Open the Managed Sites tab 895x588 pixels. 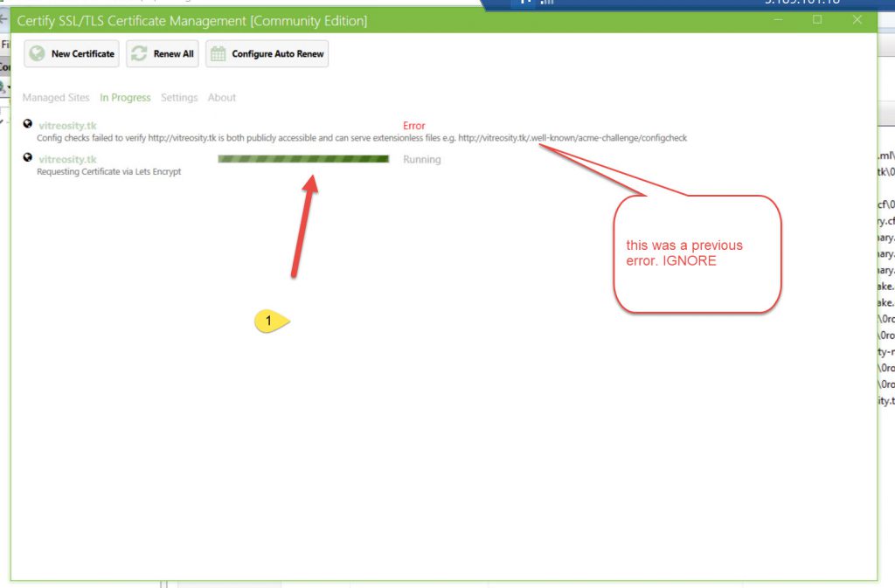click(56, 98)
